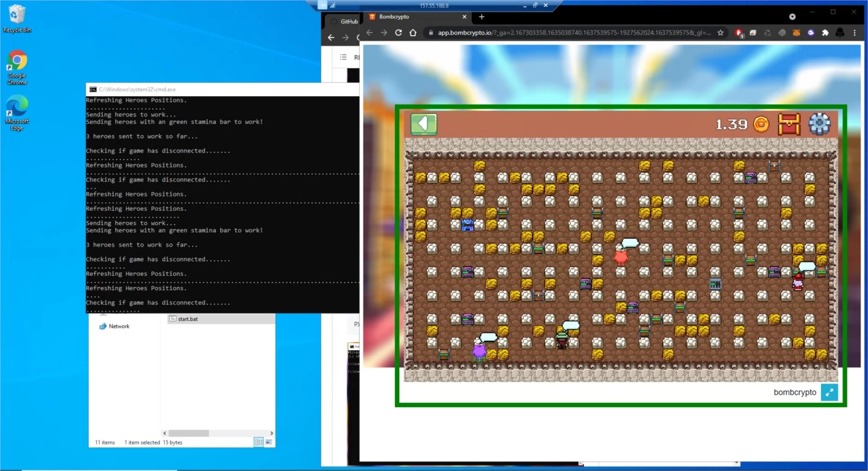Click the green-hat hero character on the map

point(562,339)
